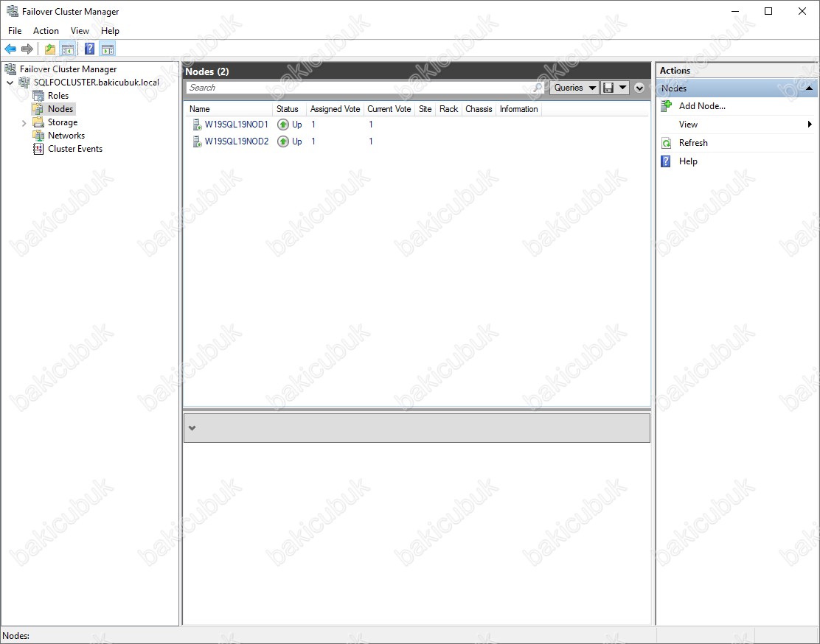Viewport: 820px width, 644px height.
Task: Click the W19SQL19NOD2 server icon
Action: [x=197, y=141]
